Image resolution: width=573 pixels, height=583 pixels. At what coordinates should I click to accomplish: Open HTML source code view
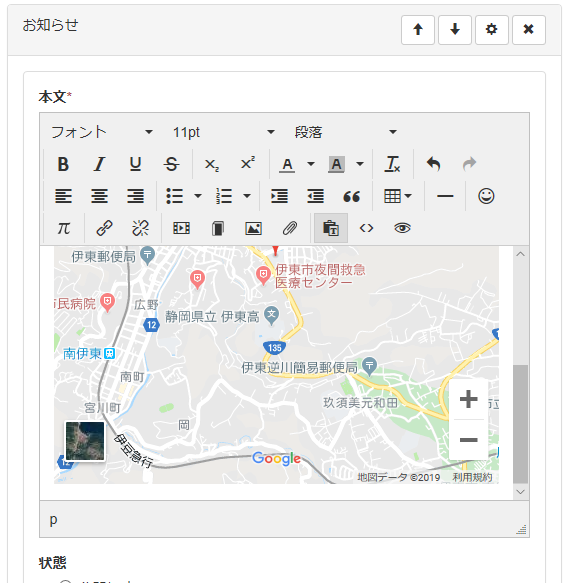[x=366, y=228]
